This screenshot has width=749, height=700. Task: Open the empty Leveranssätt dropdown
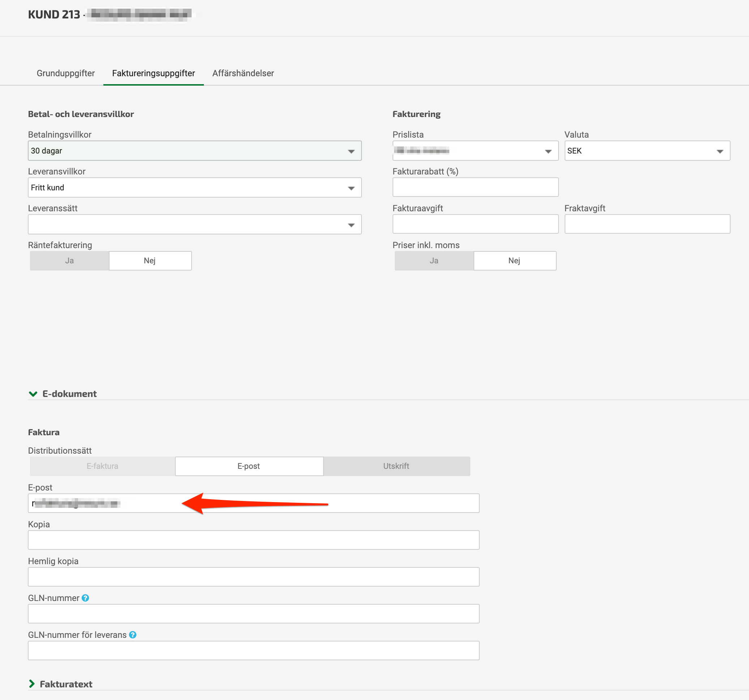pyautogui.click(x=194, y=224)
